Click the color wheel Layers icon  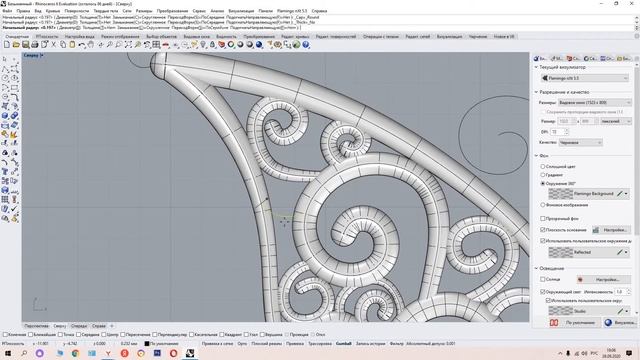(231, 45)
